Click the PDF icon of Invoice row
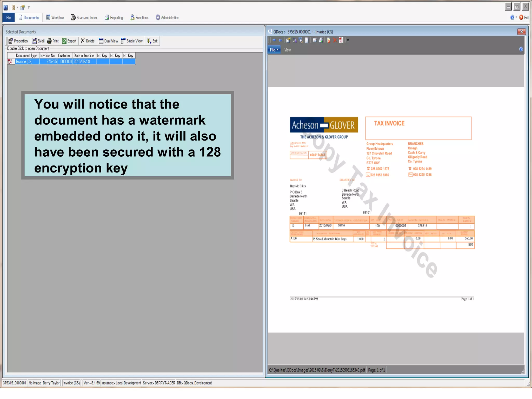532x399 pixels. tap(10, 62)
